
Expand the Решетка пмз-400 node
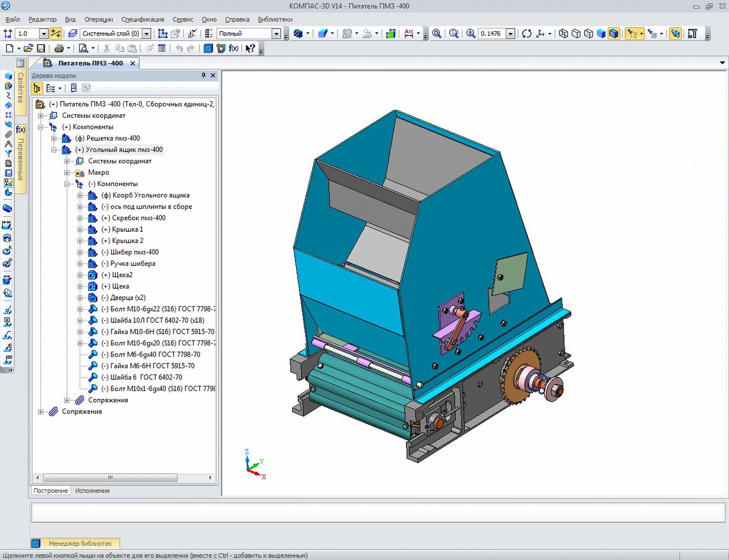click(54, 138)
